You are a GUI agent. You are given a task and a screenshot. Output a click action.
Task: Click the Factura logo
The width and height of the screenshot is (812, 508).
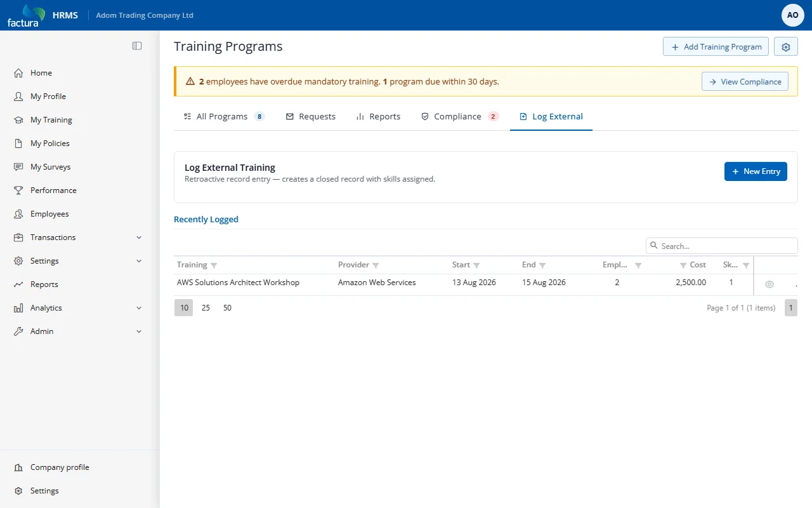[26, 15]
